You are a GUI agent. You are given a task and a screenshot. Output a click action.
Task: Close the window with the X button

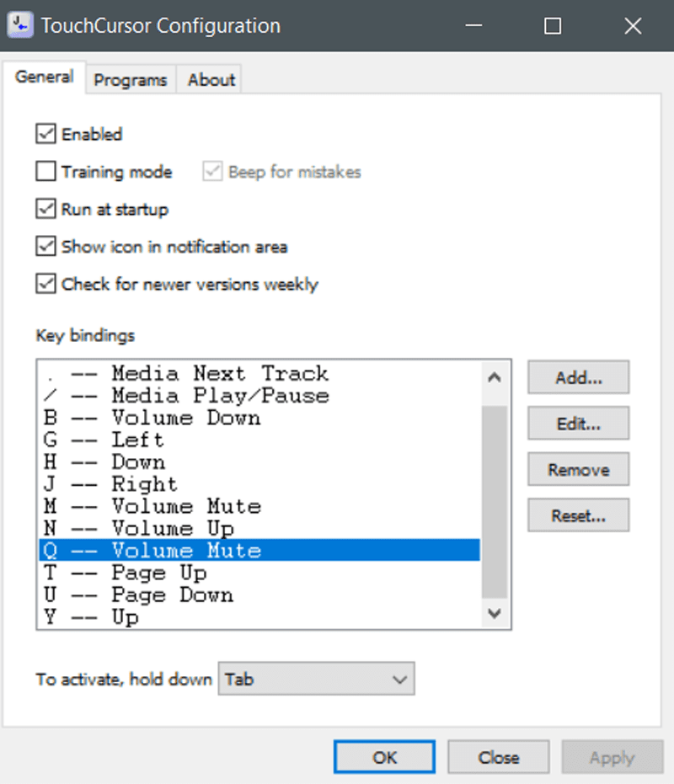[633, 25]
